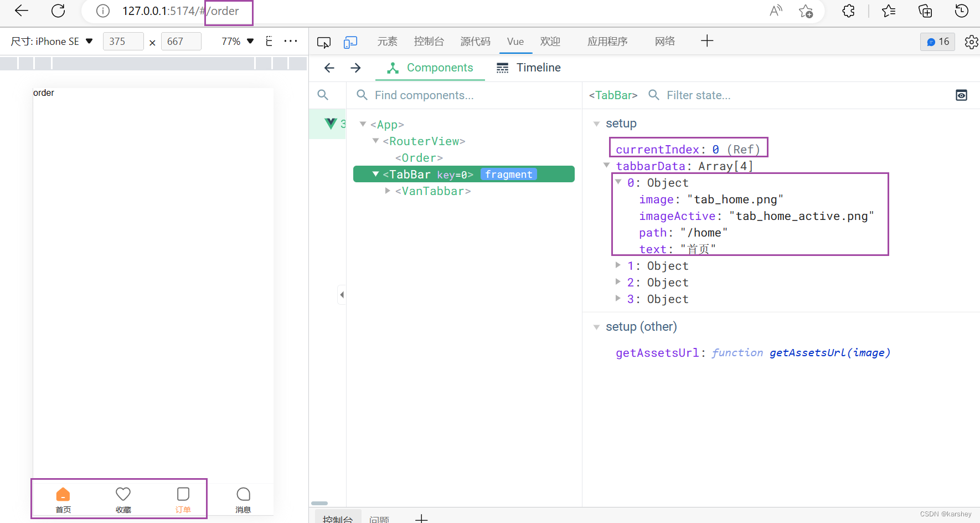Collapse the 0: Object entry
Image resolution: width=980 pixels, height=523 pixels.
coord(618,182)
